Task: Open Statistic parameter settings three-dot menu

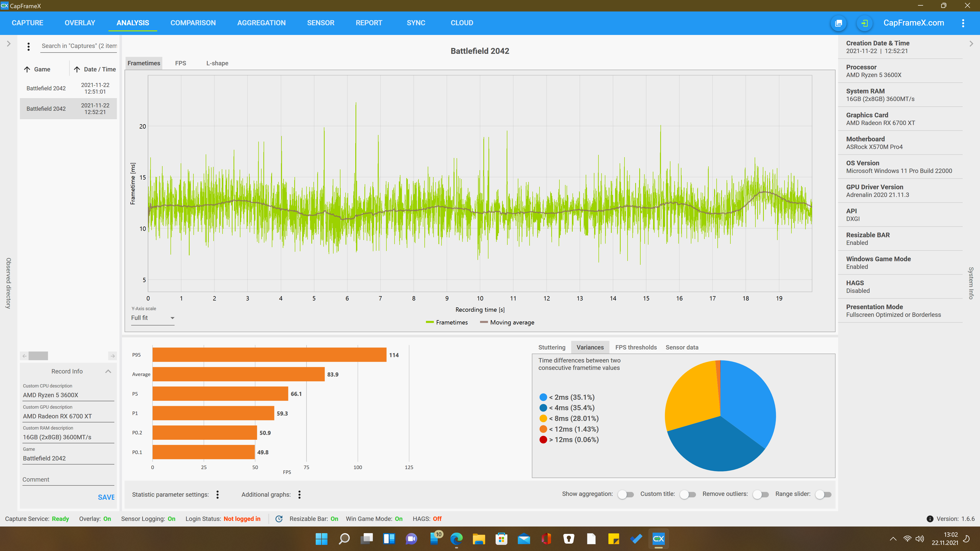Action: coord(218,494)
